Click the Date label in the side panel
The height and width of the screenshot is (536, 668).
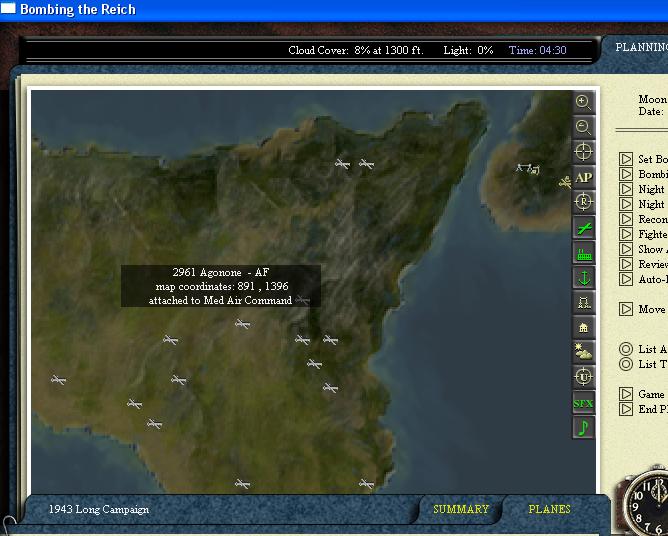tap(651, 112)
